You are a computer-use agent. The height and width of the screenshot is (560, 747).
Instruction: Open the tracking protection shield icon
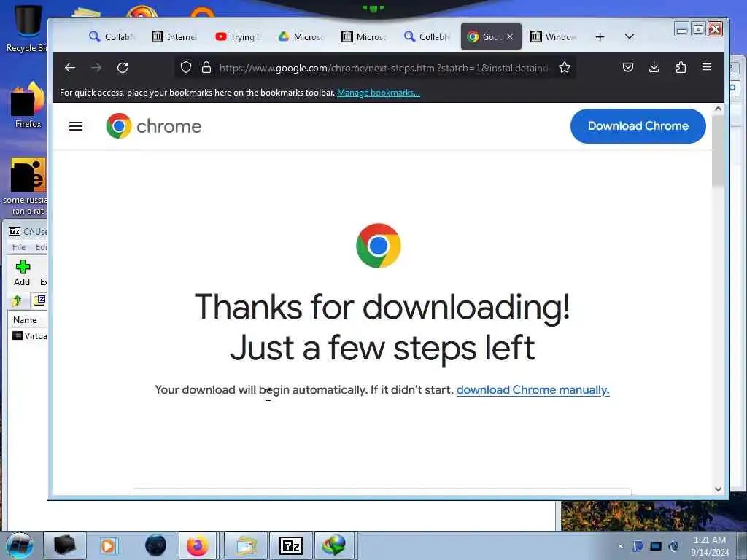click(186, 68)
